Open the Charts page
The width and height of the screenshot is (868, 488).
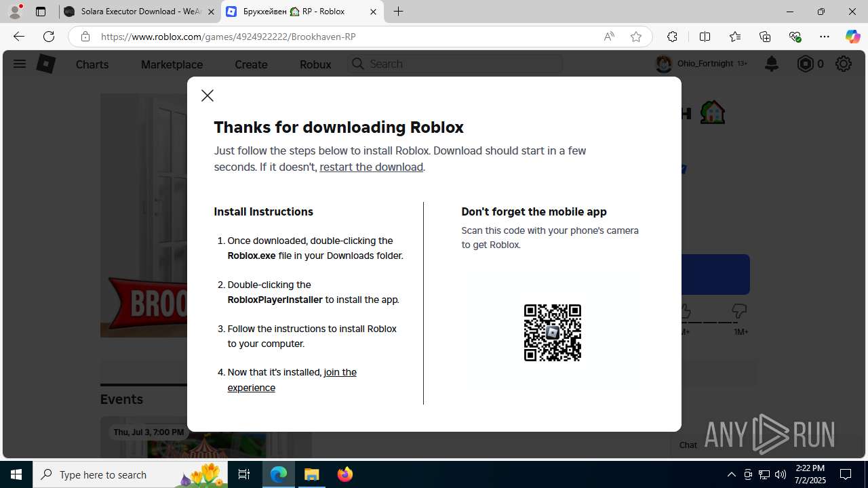click(92, 64)
